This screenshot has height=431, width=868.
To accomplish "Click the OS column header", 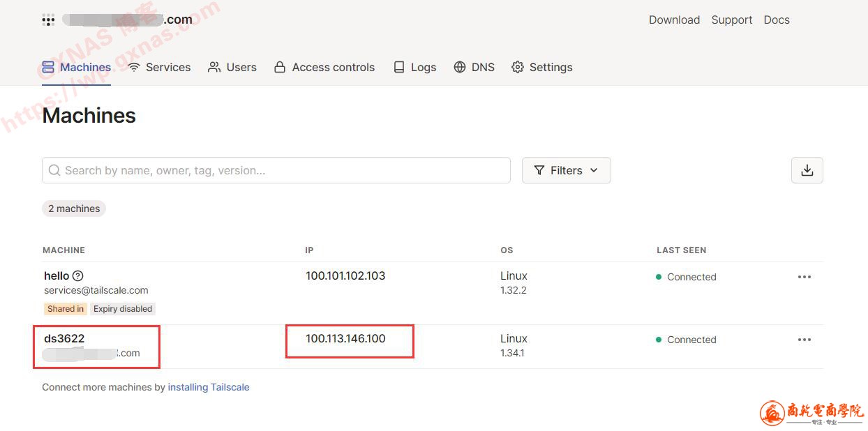I will [x=507, y=250].
